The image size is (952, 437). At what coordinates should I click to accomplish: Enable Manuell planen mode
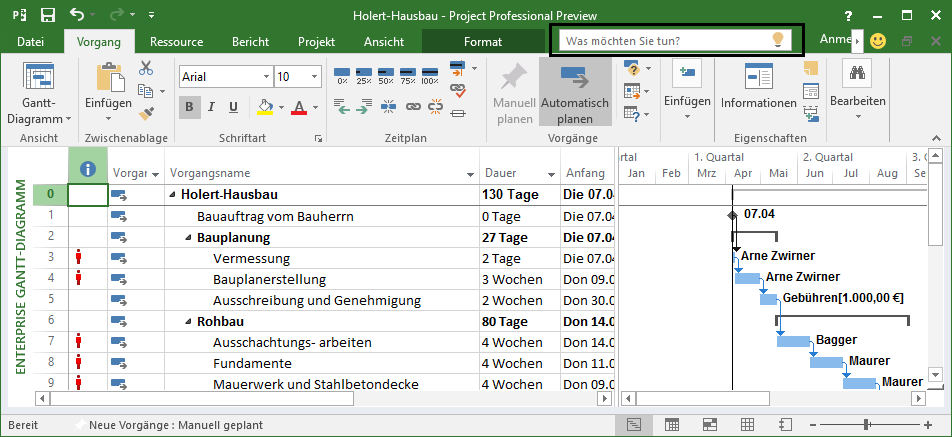click(x=515, y=91)
